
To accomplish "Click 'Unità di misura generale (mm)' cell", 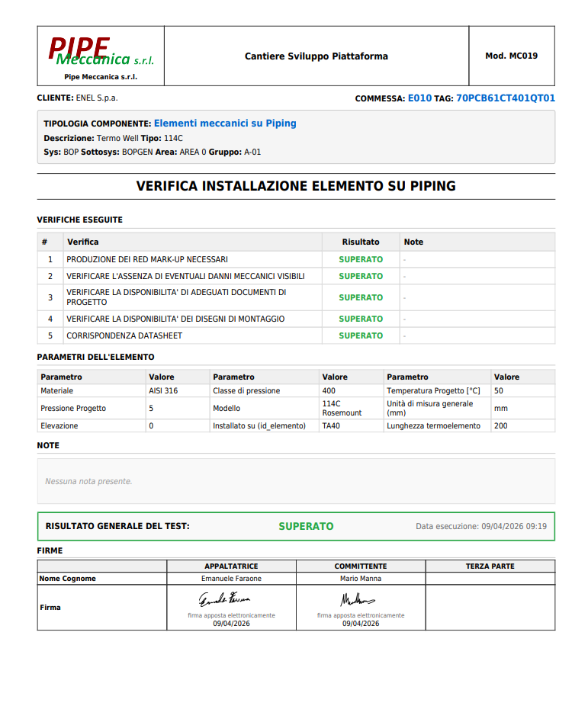I will 437,408.
